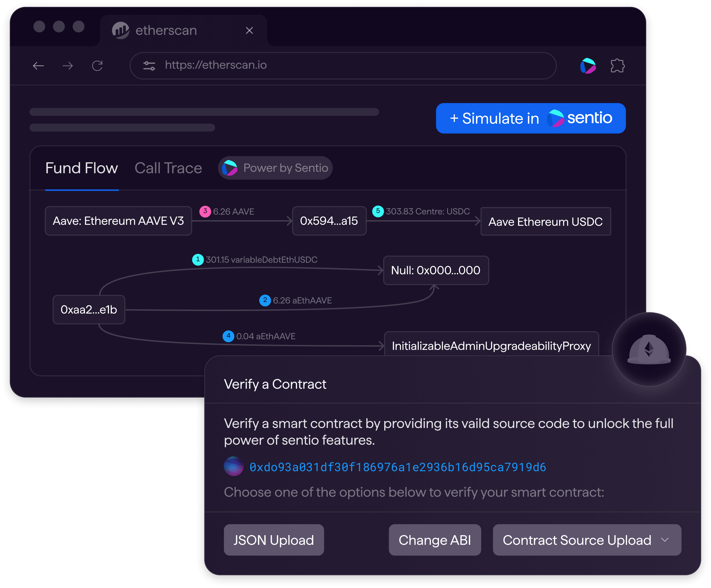Click the Verify a Contract heading

pyautogui.click(x=275, y=384)
